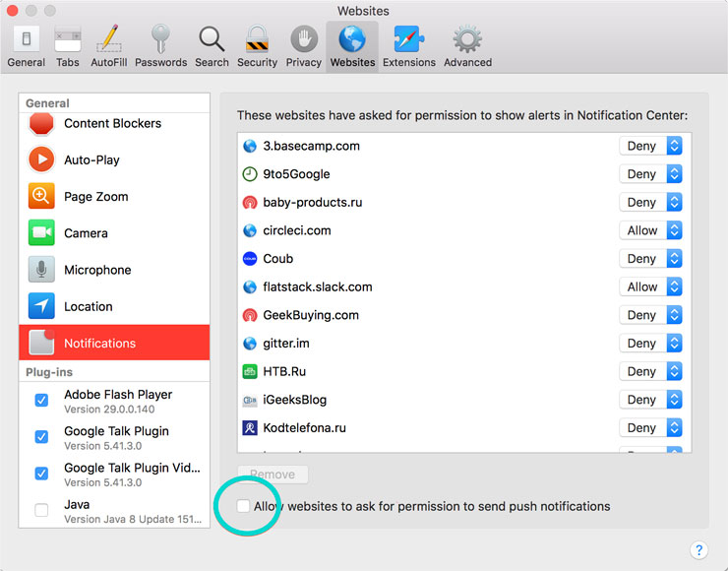
Task: Click the red icon beside baby-products.ru
Action: [250, 203]
